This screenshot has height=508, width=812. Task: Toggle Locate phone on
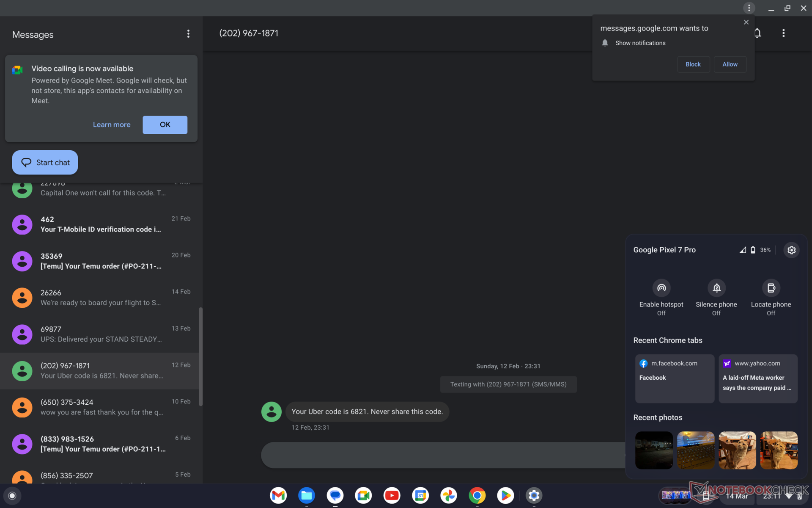click(771, 288)
